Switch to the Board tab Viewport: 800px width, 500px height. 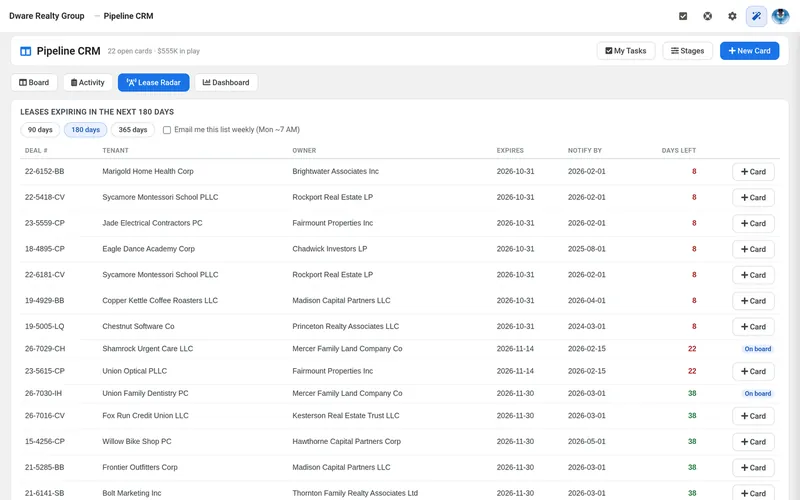pos(34,83)
